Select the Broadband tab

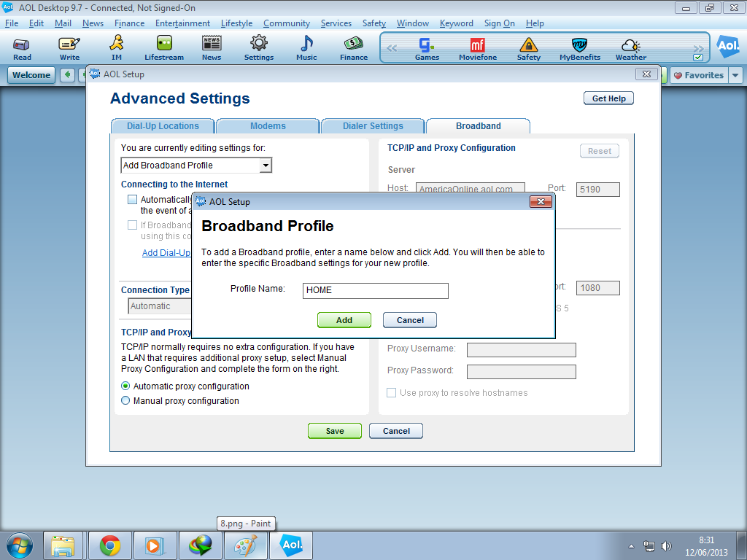pyautogui.click(x=479, y=126)
